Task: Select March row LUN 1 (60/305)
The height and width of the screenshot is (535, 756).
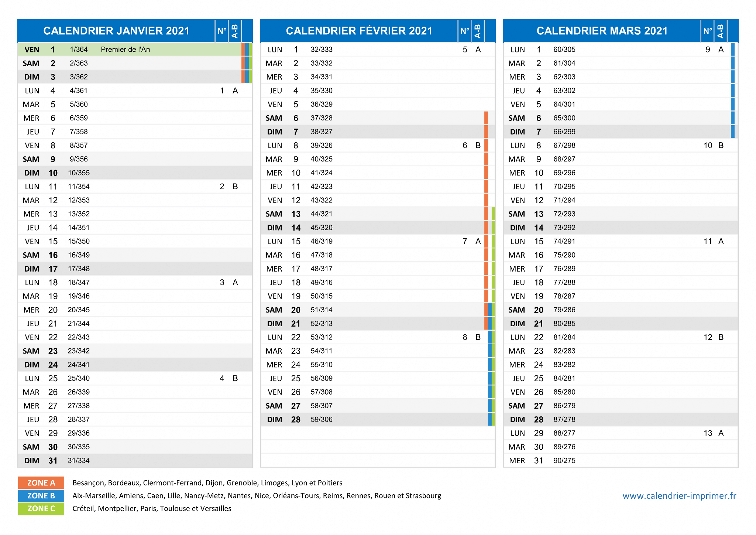Action: (x=621, y=50)
